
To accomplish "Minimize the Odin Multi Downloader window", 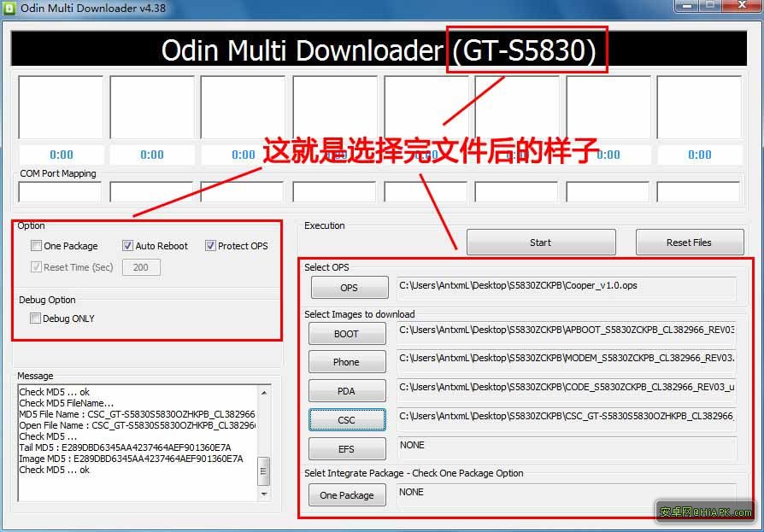I will click(x=687, y=5).
